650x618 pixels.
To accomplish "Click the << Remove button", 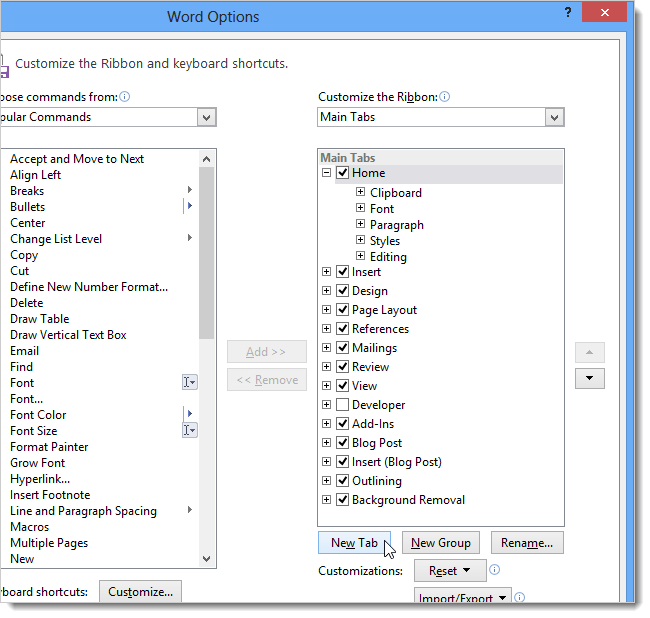I will click(x=267, y=380).
